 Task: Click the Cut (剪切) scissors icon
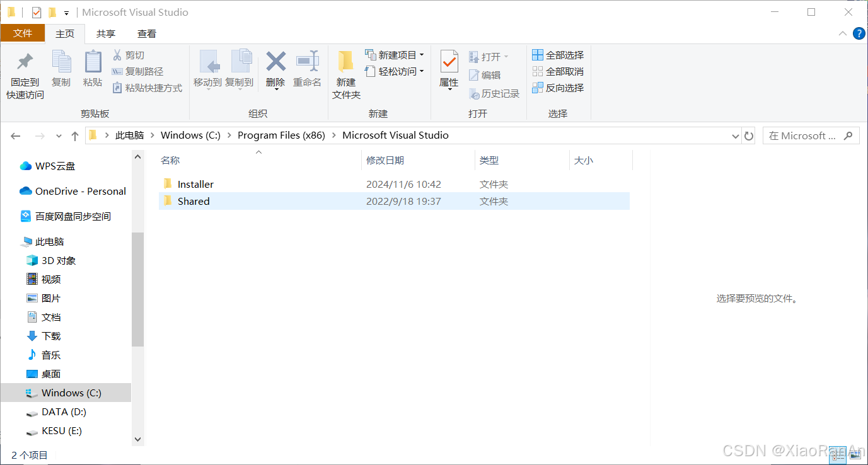[117, 55]
